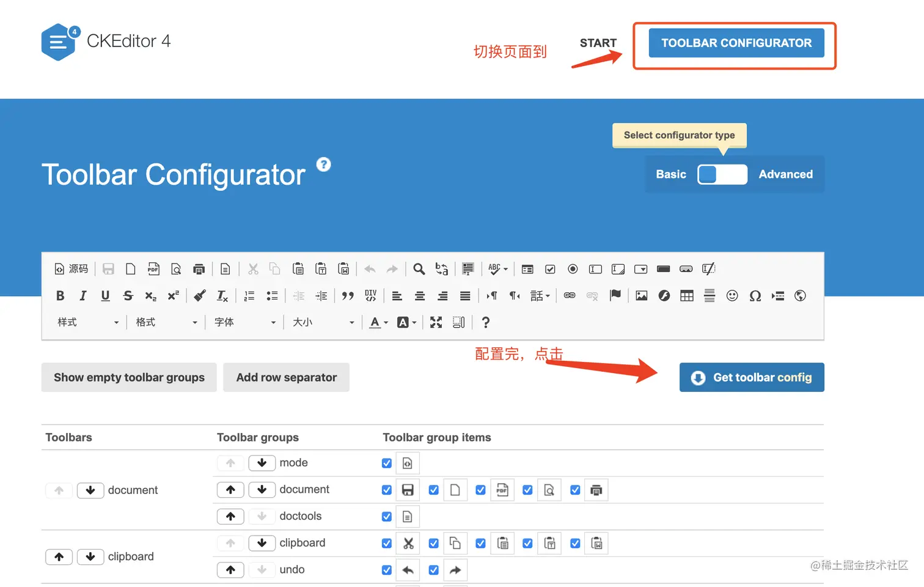Open the Font (字体) dropdown
This screenshot has width=924, height=587.
(244, 322)
